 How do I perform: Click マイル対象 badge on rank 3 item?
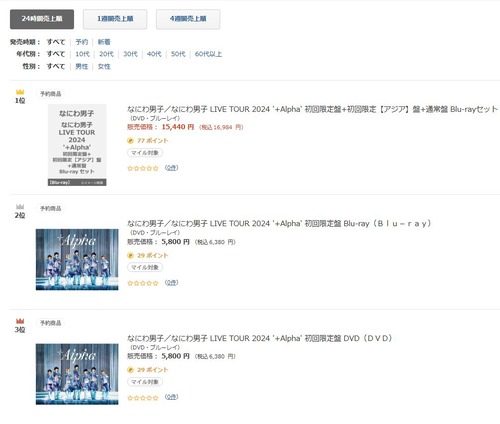[145, 382]
